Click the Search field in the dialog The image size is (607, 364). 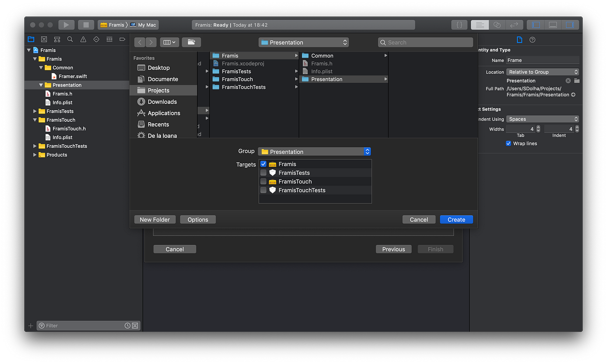click(x=425, y=42)
